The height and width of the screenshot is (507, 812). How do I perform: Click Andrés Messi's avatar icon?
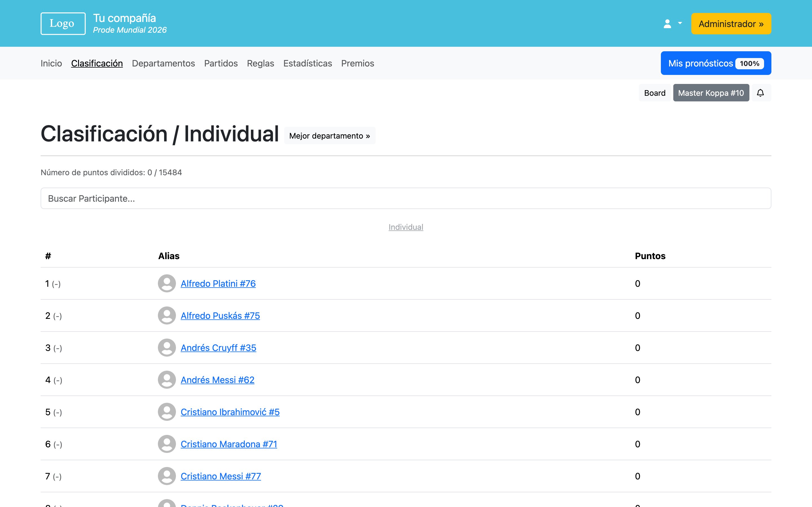pos(167,380)
